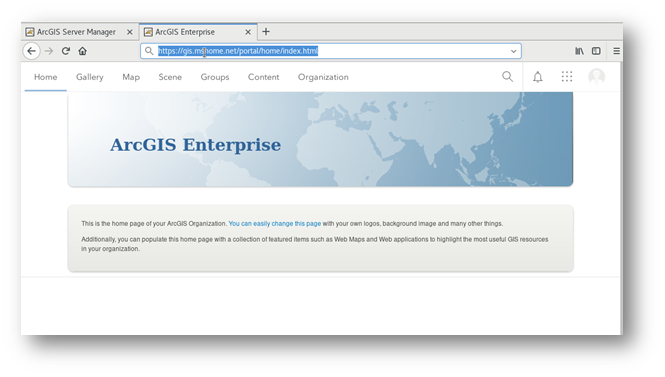Screen dimensions: 665x377
Task: Go to the Content page
Action: click(x=264, y=77)
